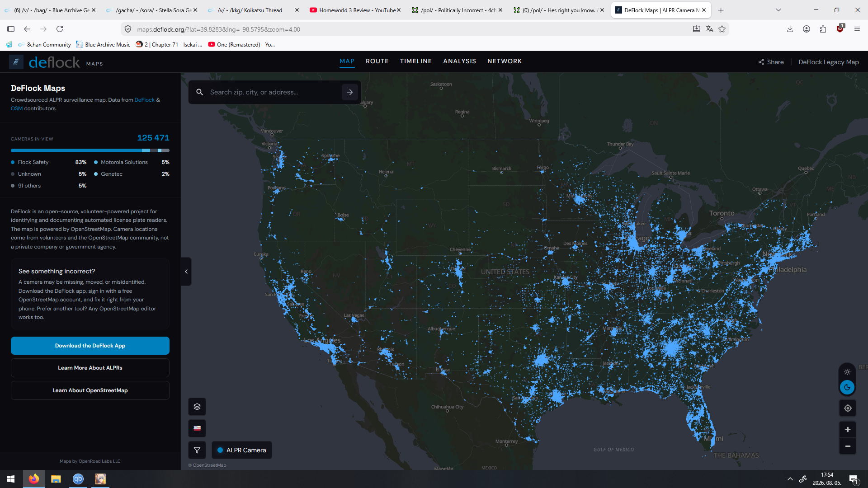Click the Motorola Solutions legend entry
This screenshot has width=868, height=488.
(132, 162)
